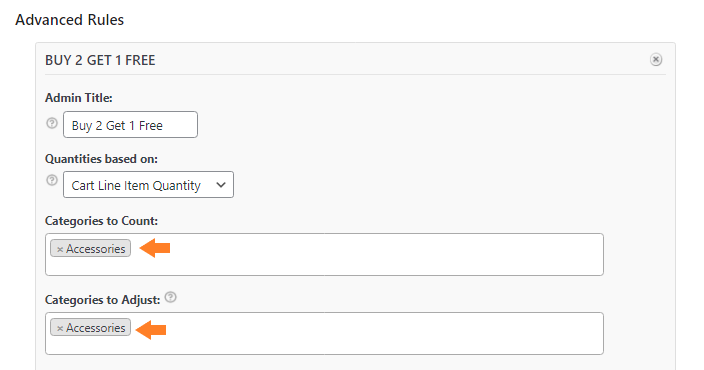This screenshot has width=704, height=370.
Task: Click orange arrow beside Categories to Count tag
Action: tap(155, 248)
